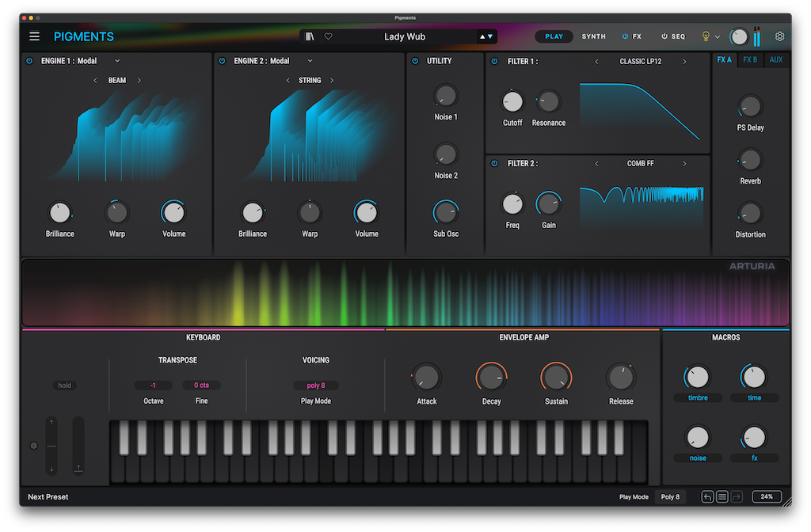The width and height of the screenshot is (811, 532).
Task: Go to next Filter 2 type after COMB FF
Action: tap(684, 163)
